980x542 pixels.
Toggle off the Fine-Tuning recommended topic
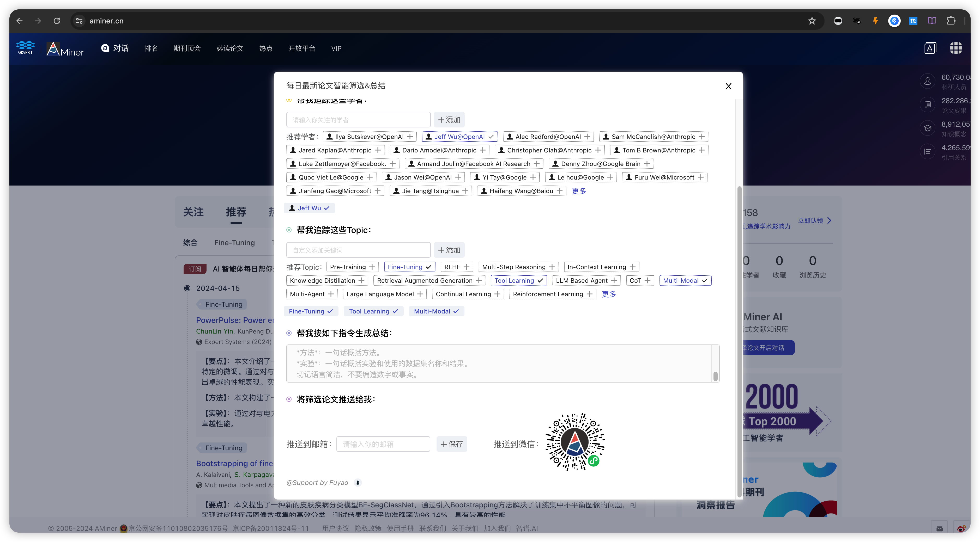(409, 267)
